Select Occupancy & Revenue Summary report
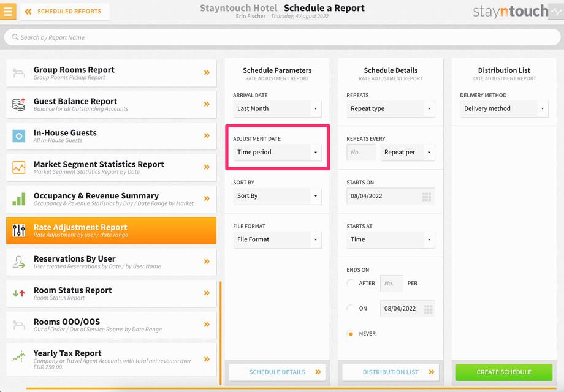 click(x=111, y=198)
